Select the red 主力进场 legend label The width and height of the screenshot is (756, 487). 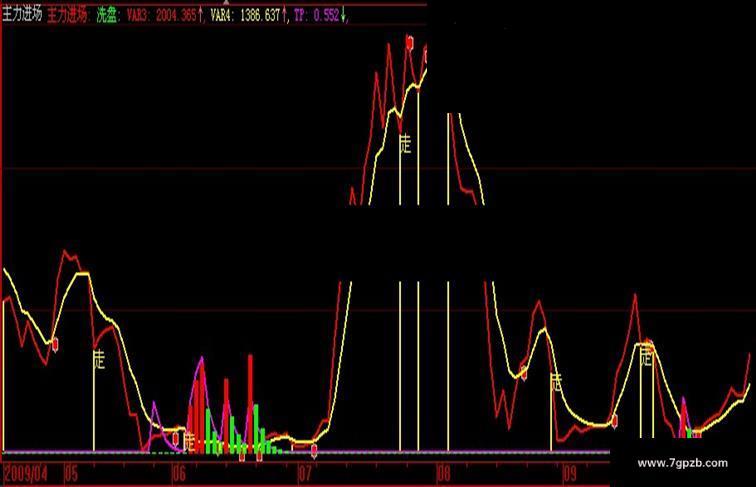click(x=68, y=15)
